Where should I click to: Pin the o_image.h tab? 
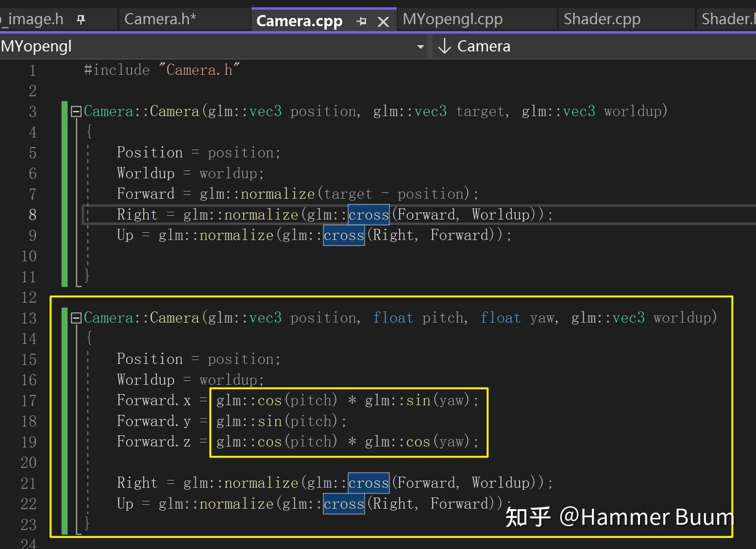[x=81, y=18]
